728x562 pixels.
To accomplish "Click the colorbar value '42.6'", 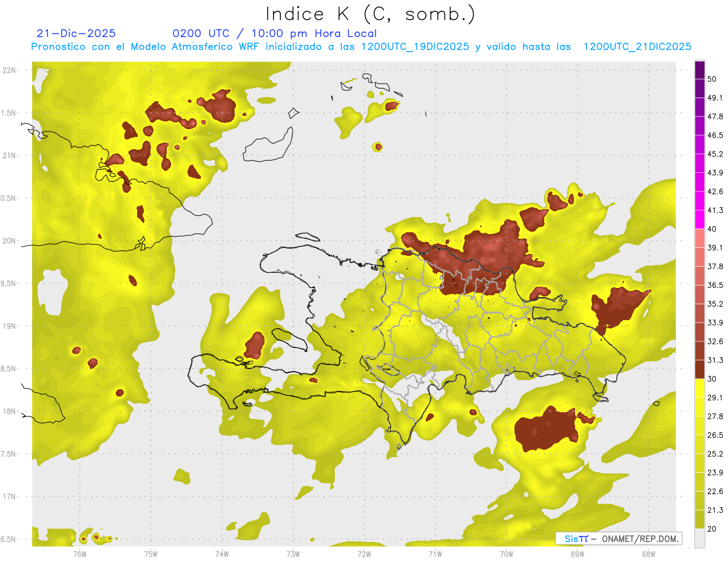I will [715, 192].
